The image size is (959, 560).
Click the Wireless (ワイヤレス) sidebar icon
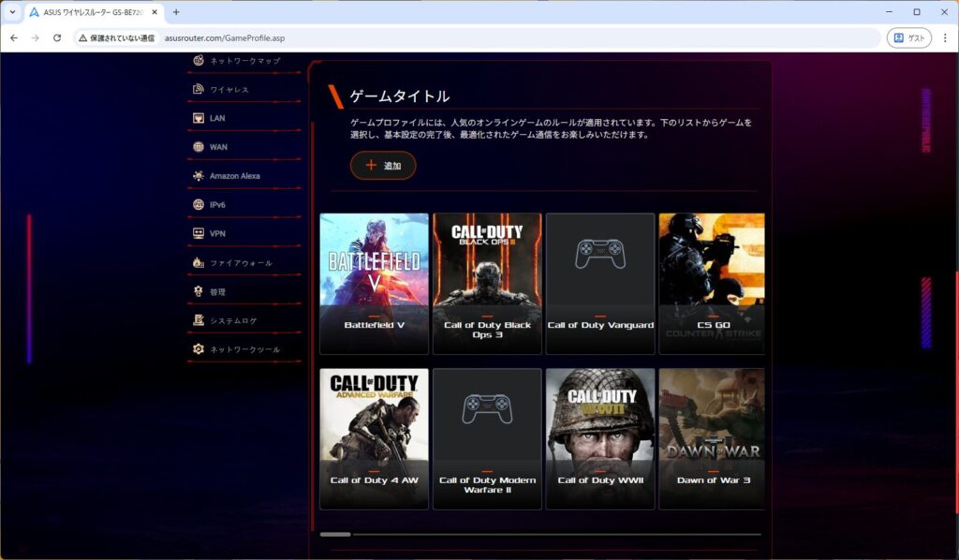(199, 90)
